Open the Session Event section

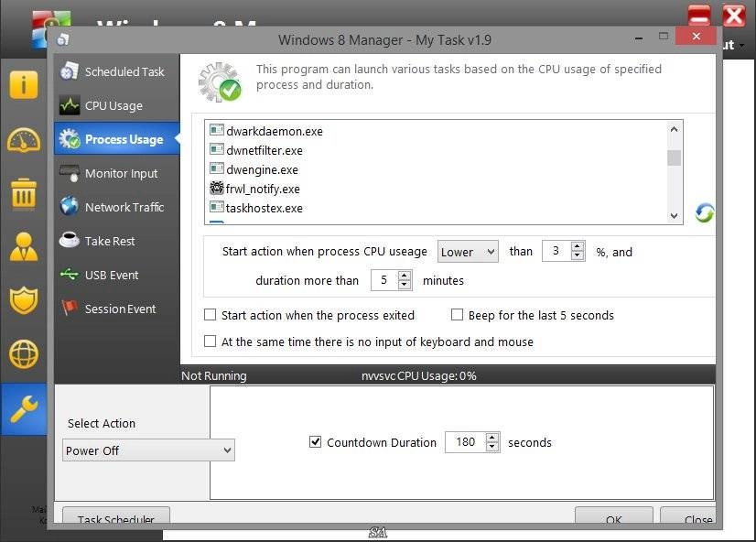click(116, 309)
